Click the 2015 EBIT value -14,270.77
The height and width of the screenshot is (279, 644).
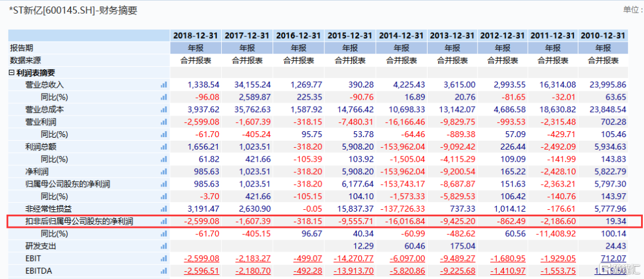pos(354,259)
